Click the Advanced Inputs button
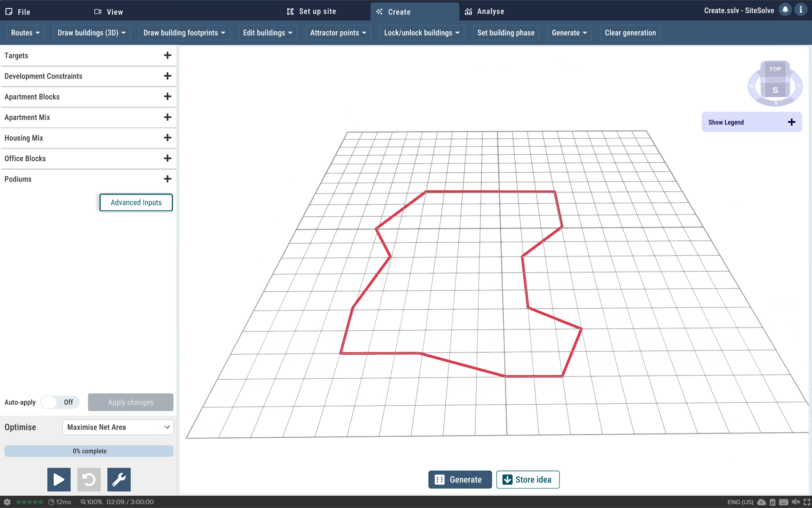812x508 pixels. click(136, 202)
